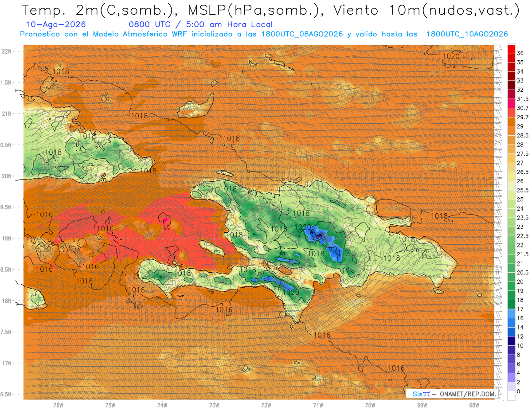
Task: Click the legend value '25.5'
Action: tap(522, 191)
